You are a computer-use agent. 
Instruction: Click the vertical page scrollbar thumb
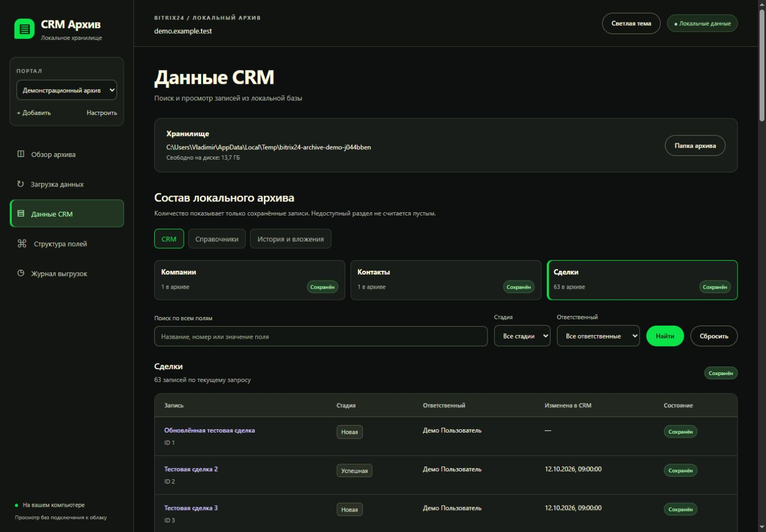pyautogui.click(x=762, y=64)
